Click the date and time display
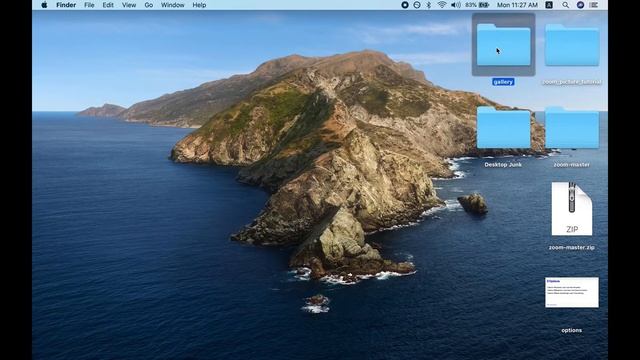Image resolution: width=640 pixels, height=360 pixels. click(517, 5)
